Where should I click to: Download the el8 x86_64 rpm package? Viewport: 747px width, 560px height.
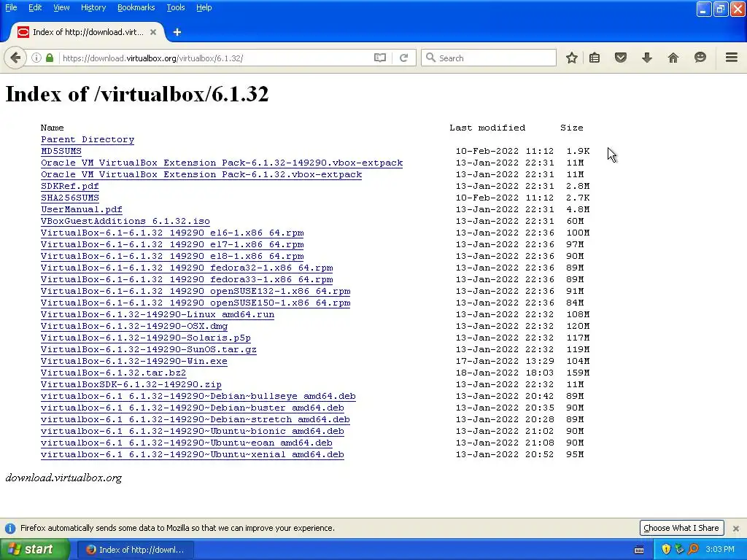(172, 256)
